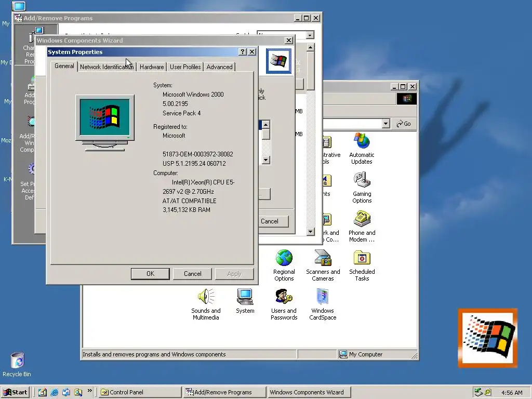Click the Go button in Control Panel

pos(404,124)
